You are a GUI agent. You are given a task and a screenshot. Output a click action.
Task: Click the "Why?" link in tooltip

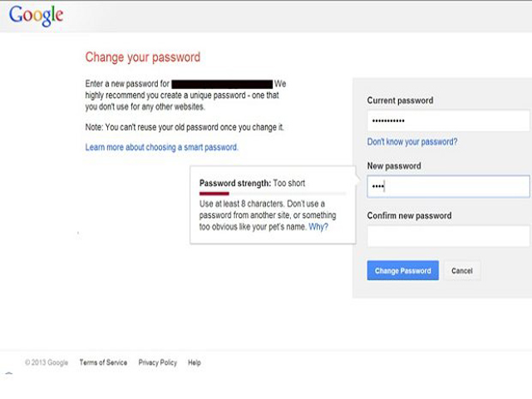(x=318, y=226)
